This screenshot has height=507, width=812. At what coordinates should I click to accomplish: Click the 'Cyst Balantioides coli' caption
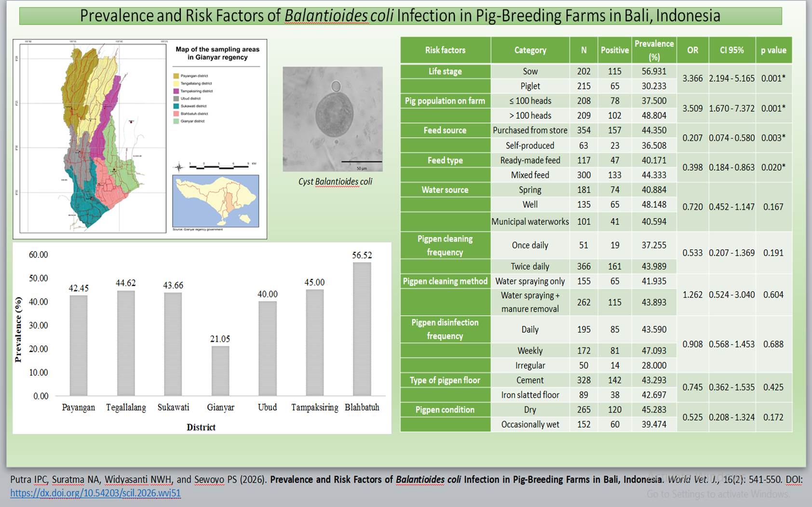click(x=335, y=182)
